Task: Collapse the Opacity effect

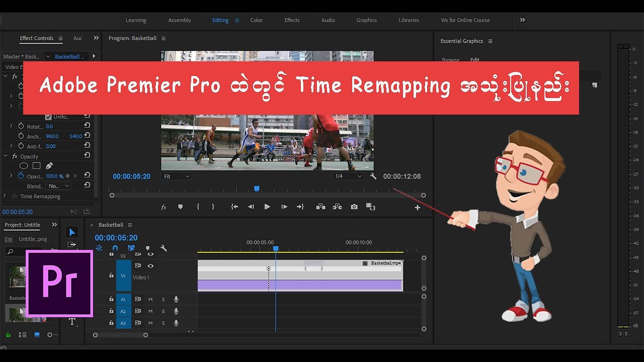Action: pyautogui.click(x=5, y=156)
